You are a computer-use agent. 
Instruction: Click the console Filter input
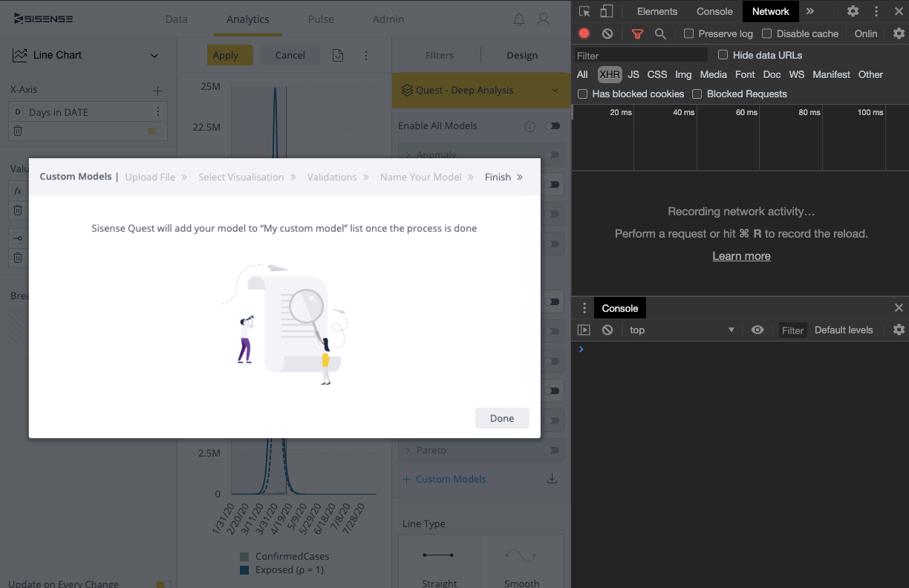[792, 330]
